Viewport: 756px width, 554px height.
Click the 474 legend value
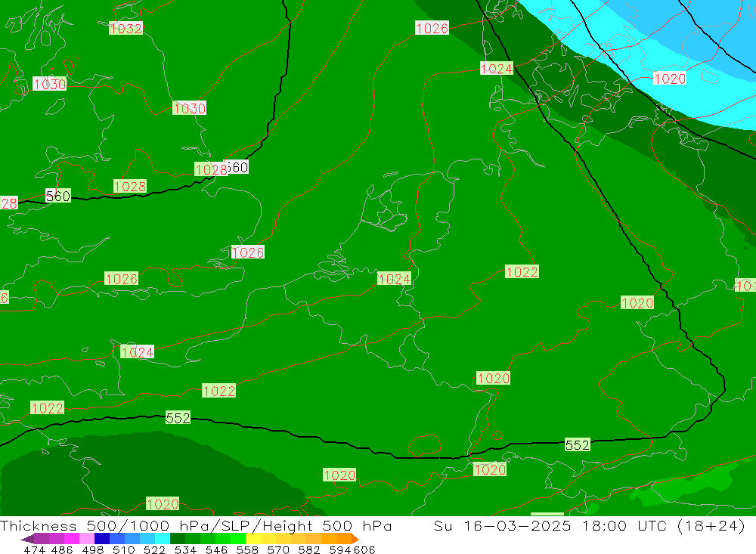pos(34,549)
